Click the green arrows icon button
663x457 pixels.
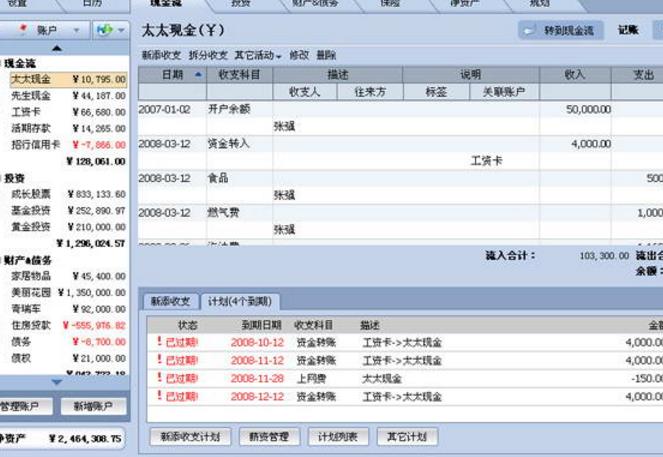104,30
